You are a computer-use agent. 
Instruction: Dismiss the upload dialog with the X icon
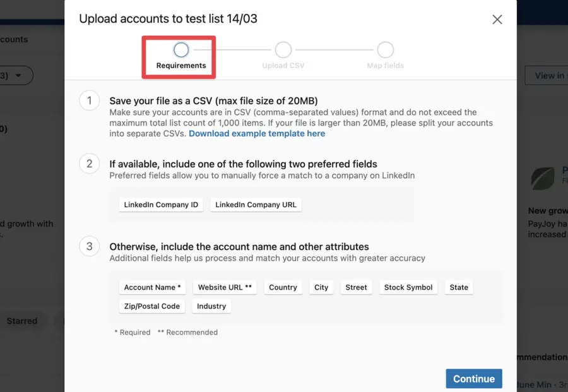click(x=497, y=20)
